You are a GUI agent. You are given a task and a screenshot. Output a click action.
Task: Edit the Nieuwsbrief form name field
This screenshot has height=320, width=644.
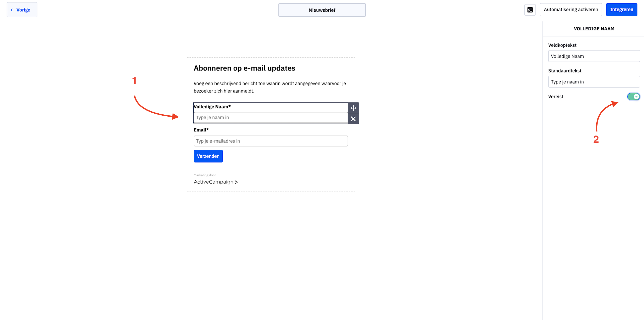coord(322,10)
